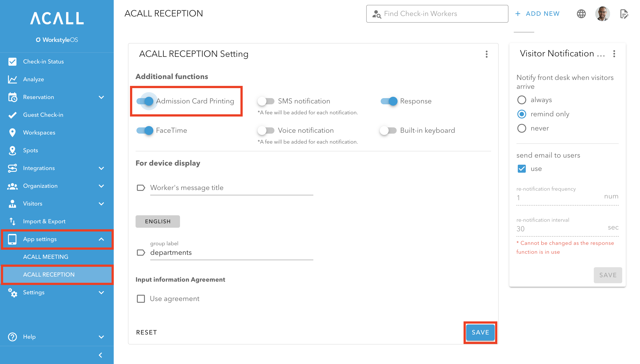The image size is (640, 364).
Task: Open the Analyze menu item
Action: tap(57, 79)
